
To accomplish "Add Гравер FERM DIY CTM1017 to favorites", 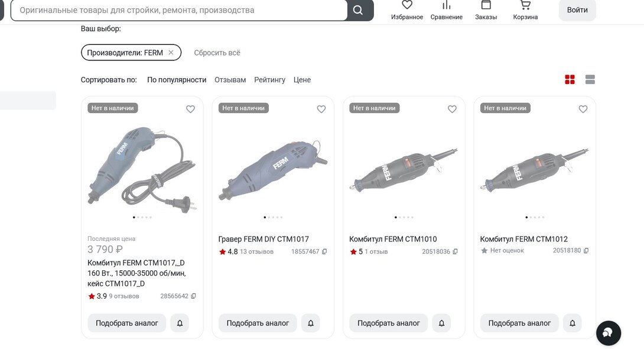I will pyautogui.click(x=321, y=109).
